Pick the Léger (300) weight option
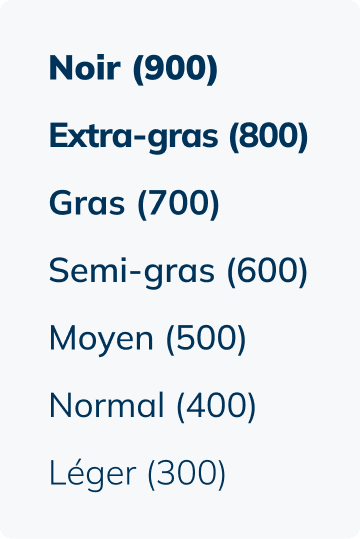 click(x=138, y=473)
